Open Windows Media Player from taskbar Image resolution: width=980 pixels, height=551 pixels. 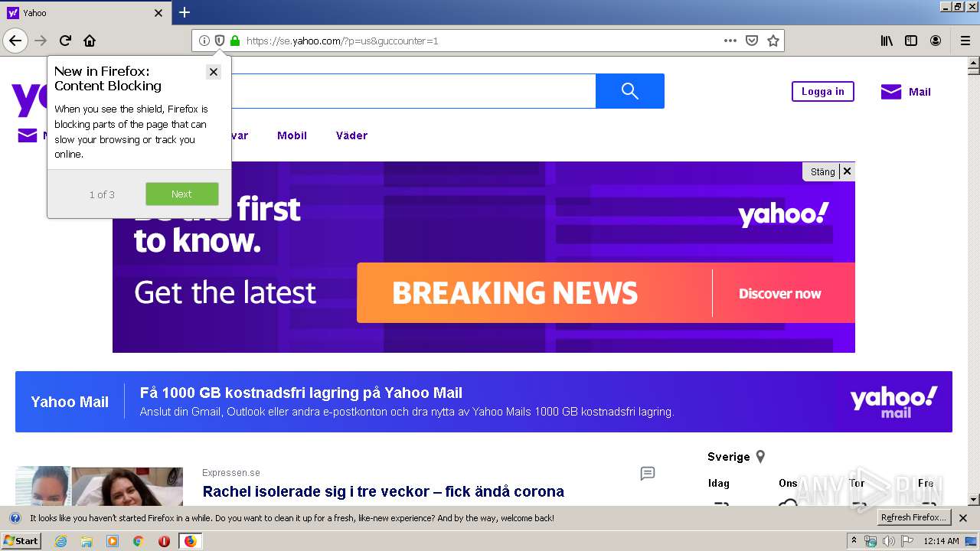pos(113,541)
